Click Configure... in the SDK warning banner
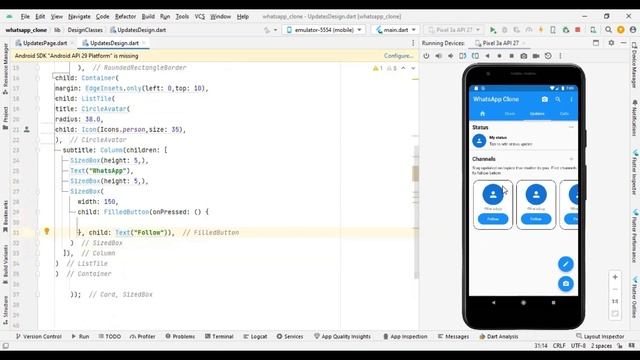The image size is (640, 360). 398,56
